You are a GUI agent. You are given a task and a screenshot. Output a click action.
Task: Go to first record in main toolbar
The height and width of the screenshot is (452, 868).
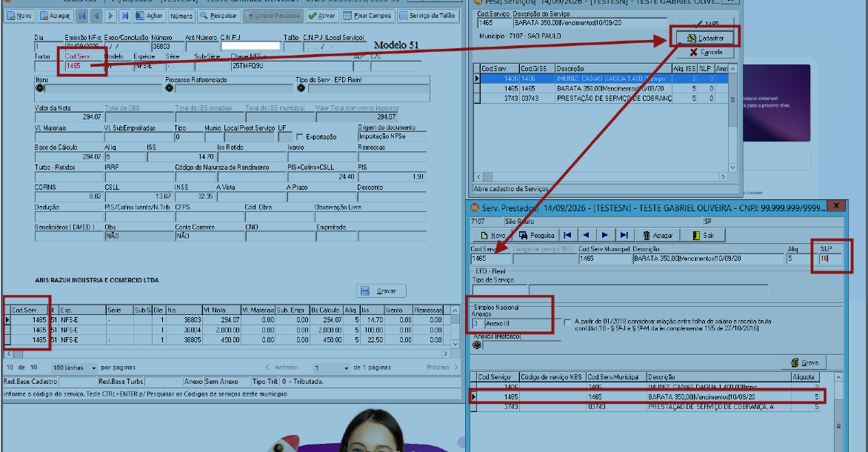point(82,16)
